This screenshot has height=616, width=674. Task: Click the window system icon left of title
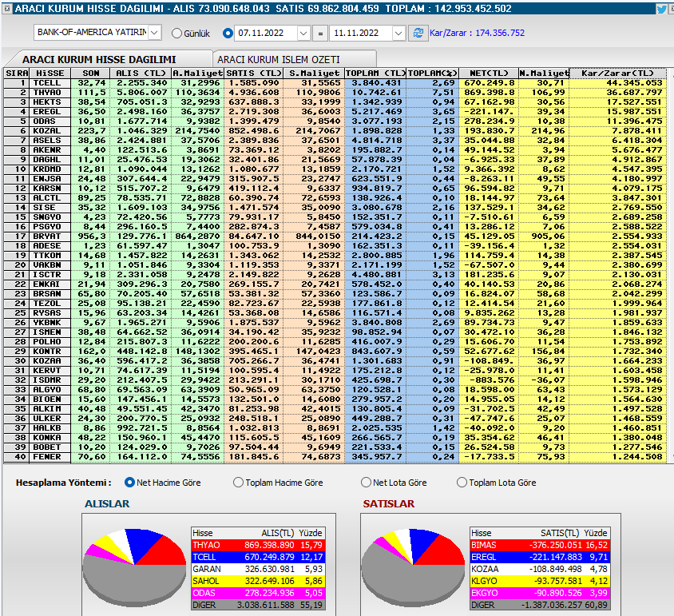tap(7, 9)
